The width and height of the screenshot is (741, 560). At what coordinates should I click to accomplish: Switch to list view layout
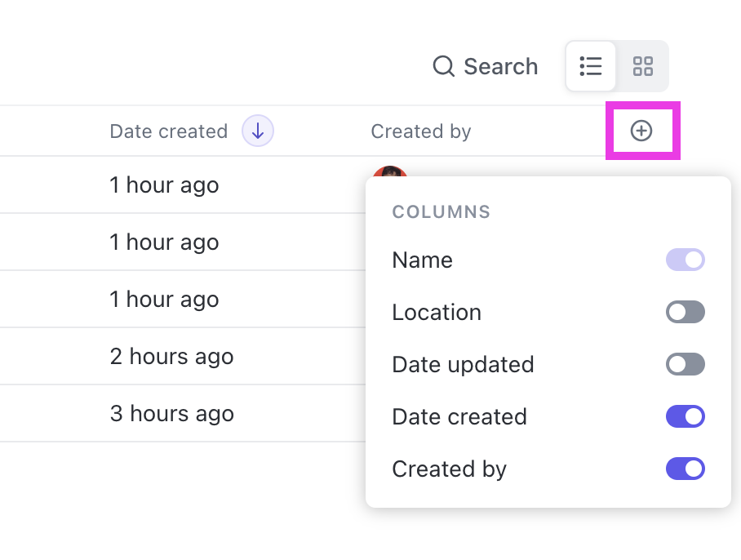point(590,66)
